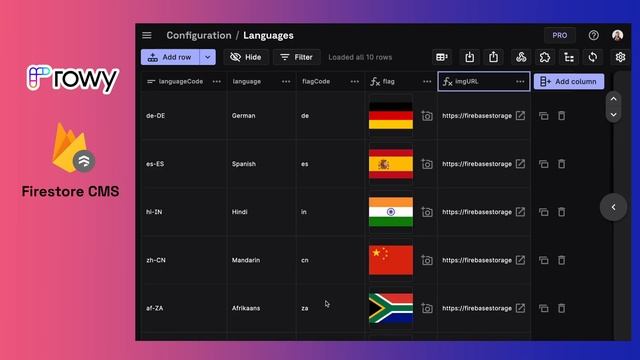Image resolution: width=640 pixels, height=360 pixels.
Task: Click the Configuration breadcrumb link
Action: coord(199,36)
